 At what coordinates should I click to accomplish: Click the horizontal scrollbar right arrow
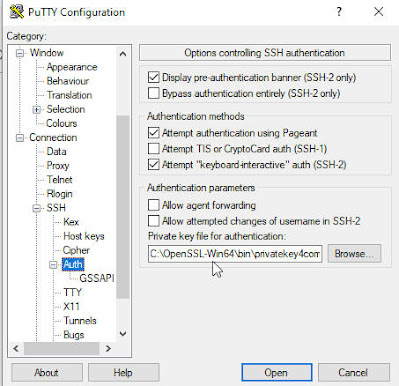pos(108,349)
